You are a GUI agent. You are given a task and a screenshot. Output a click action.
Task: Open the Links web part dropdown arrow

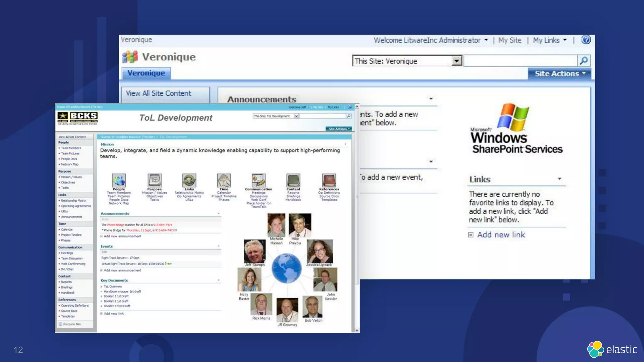559,179
